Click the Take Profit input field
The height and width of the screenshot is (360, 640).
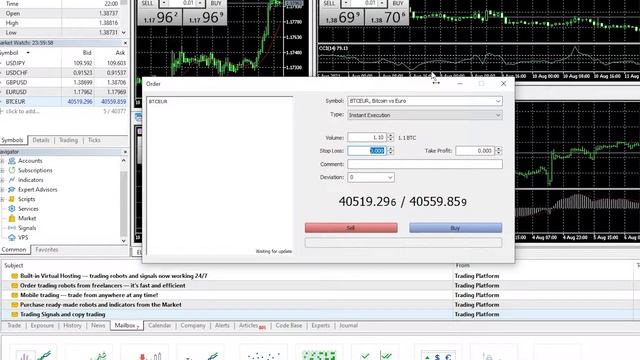point(475,151)
